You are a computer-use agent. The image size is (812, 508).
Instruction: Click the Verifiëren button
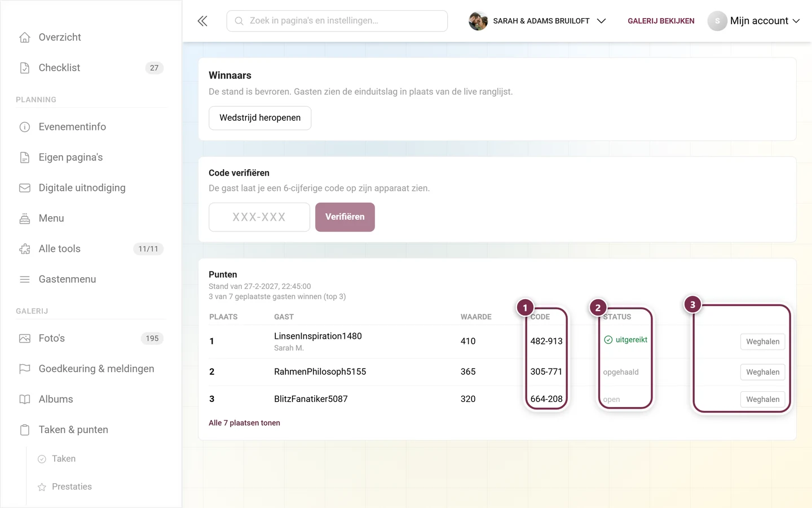coord(345,217)
